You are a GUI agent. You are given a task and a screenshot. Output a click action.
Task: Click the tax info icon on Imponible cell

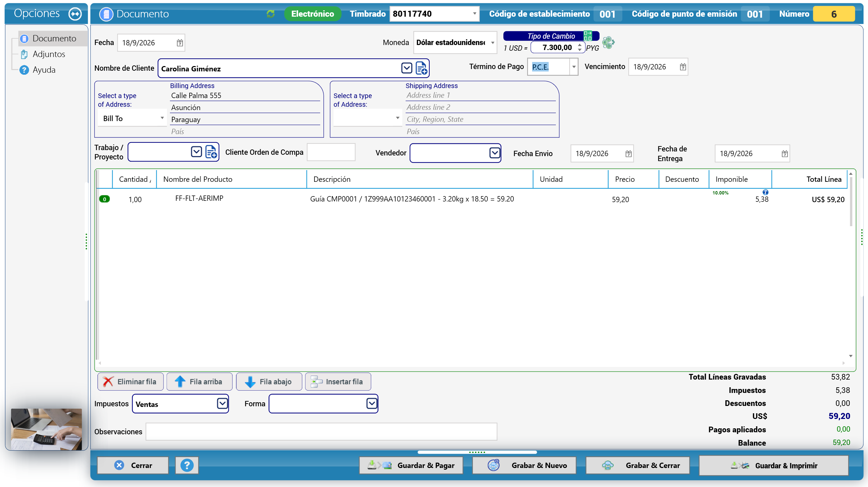[765, 192]
